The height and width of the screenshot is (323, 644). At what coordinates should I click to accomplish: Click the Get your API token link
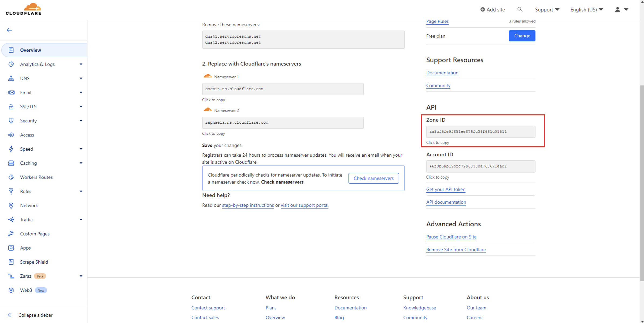pyautogui.click(x=446, y=189)
